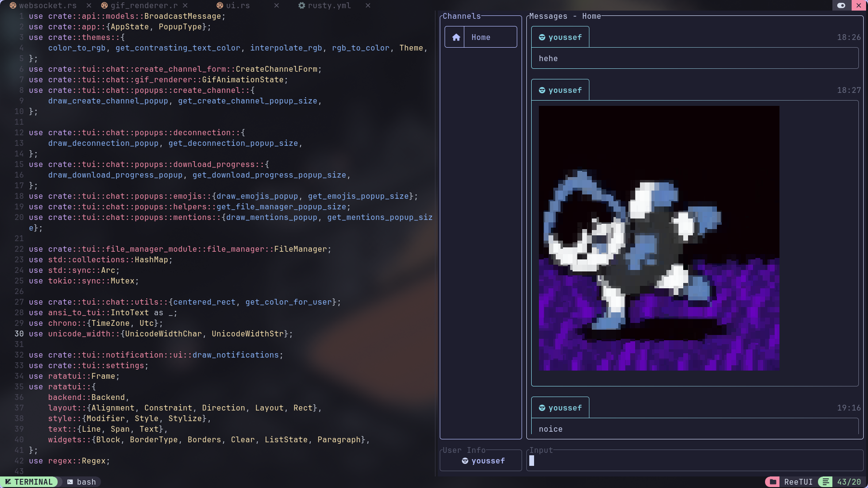Click the gear icon on rusty.yml tab
Viewport: 868px width, 488px height.
[x=302, y=5]
